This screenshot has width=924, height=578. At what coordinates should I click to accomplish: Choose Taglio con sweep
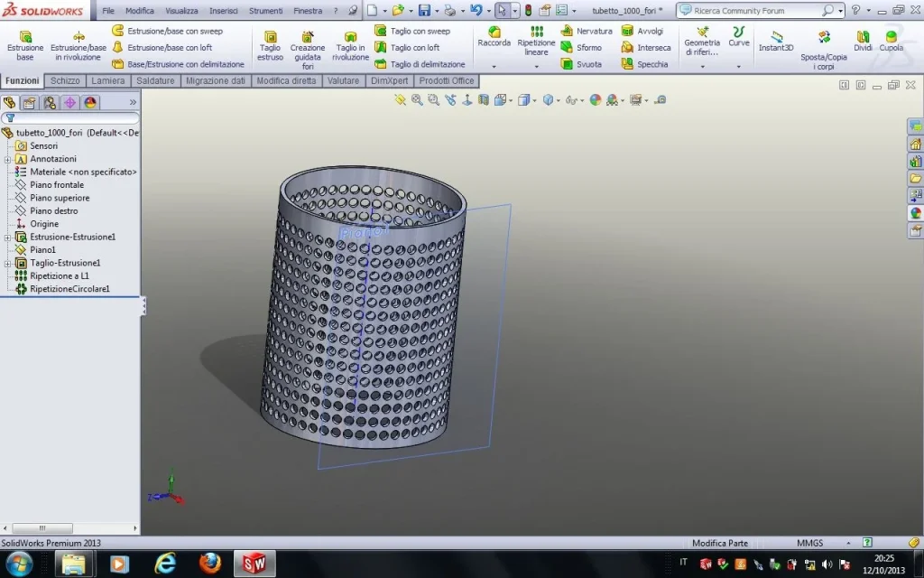point(412,31)
